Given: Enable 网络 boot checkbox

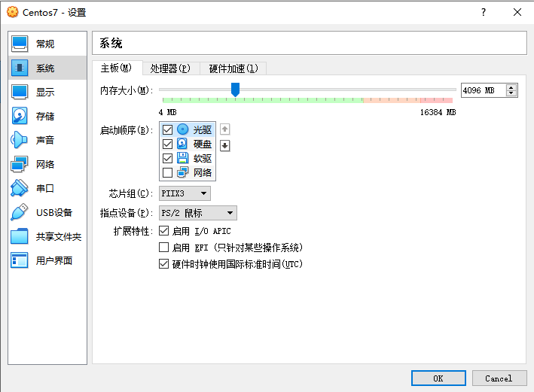Looking at the screenshot, I should point(167,172).
